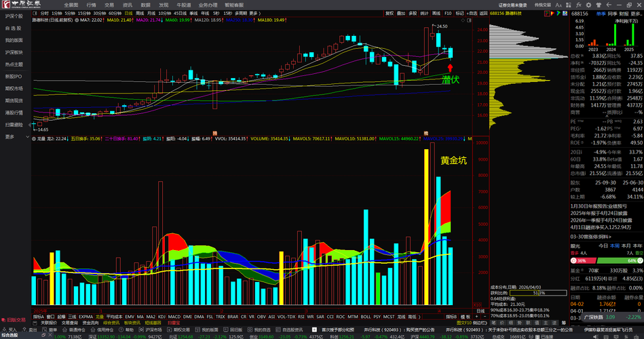Open 模板 template selector
Screen dimensions: 644x339
[x=465, y=317]
